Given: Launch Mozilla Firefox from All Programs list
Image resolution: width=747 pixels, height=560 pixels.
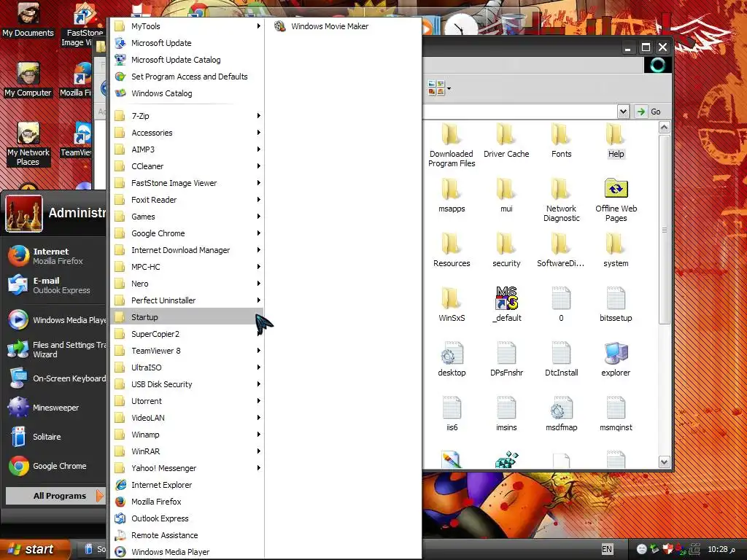Looking at the screenshot, I should 187,502.
